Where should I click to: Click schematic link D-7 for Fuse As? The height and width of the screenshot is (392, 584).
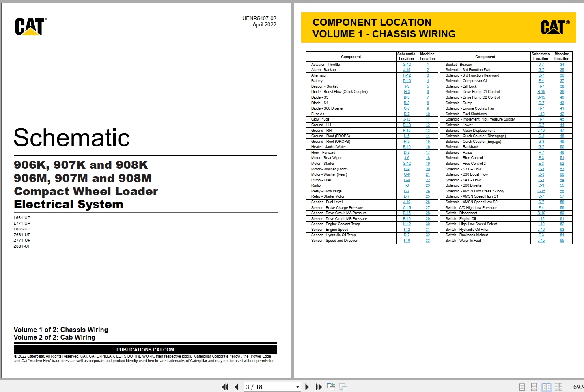tap(407, 114)
